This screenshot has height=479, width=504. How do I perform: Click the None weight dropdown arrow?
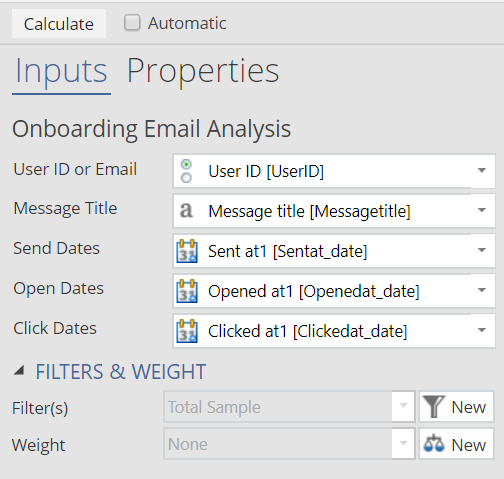tap(403, 444)
